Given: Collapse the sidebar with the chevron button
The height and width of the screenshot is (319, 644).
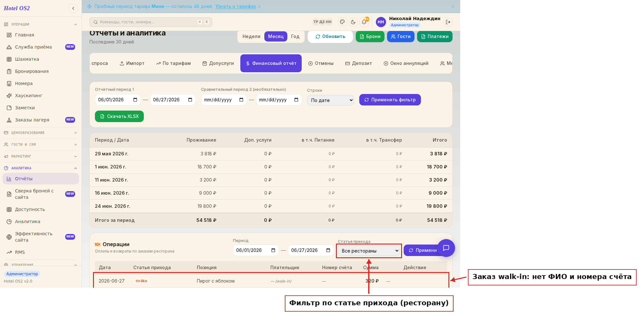Looking at the screenshot, I should (73, 8).
